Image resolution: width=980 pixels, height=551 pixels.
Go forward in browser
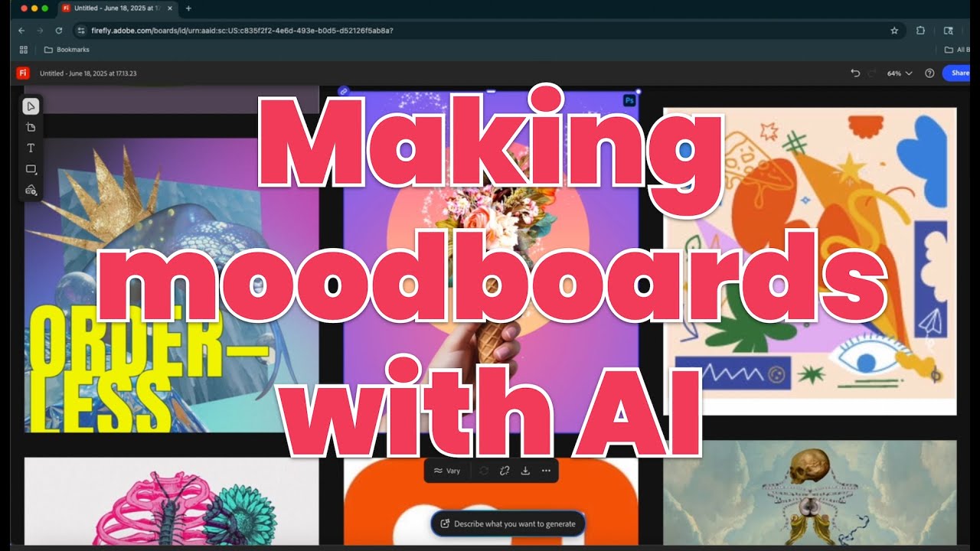tap(40, 31)
